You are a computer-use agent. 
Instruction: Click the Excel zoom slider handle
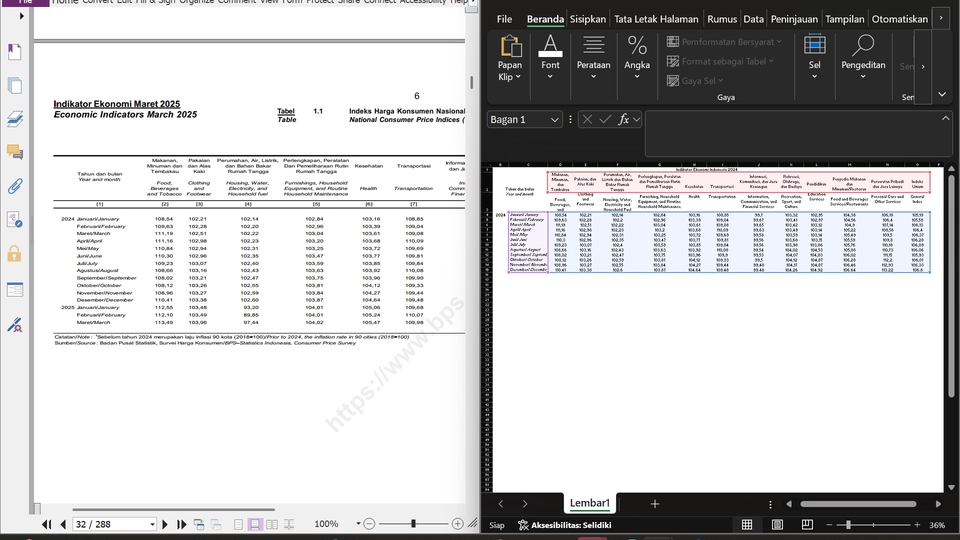pyautogui.click(x=848, y=525)
